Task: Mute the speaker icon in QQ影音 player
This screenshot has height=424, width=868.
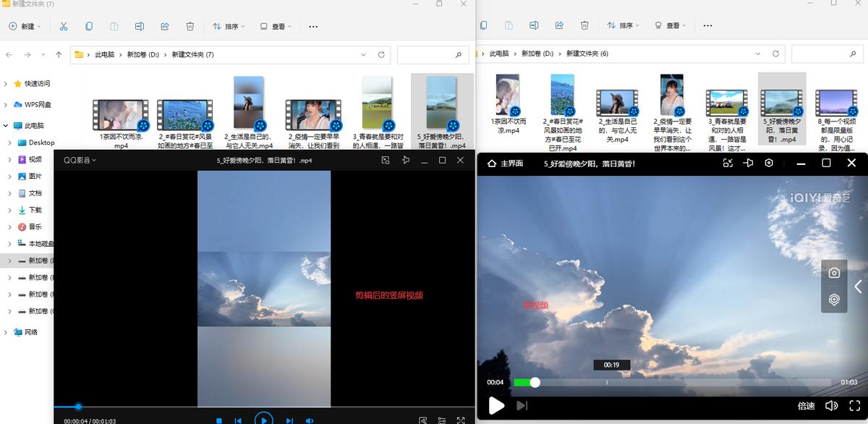Action: 310,417
